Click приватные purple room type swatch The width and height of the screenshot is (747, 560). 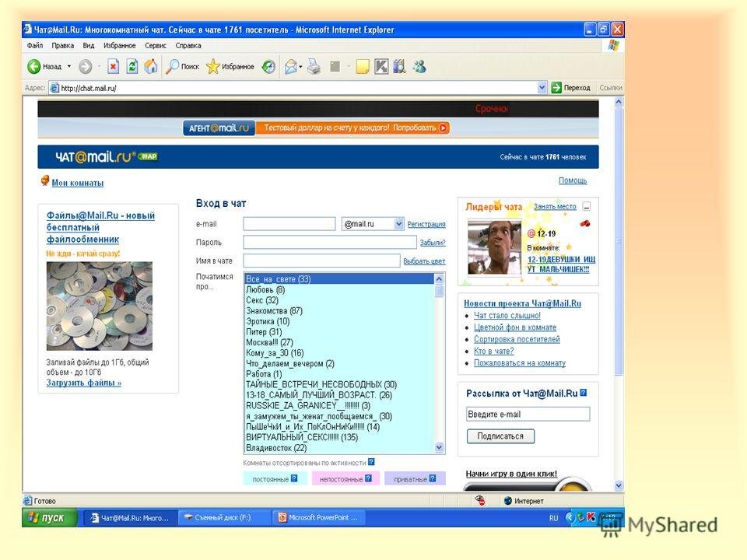[415, 478]
